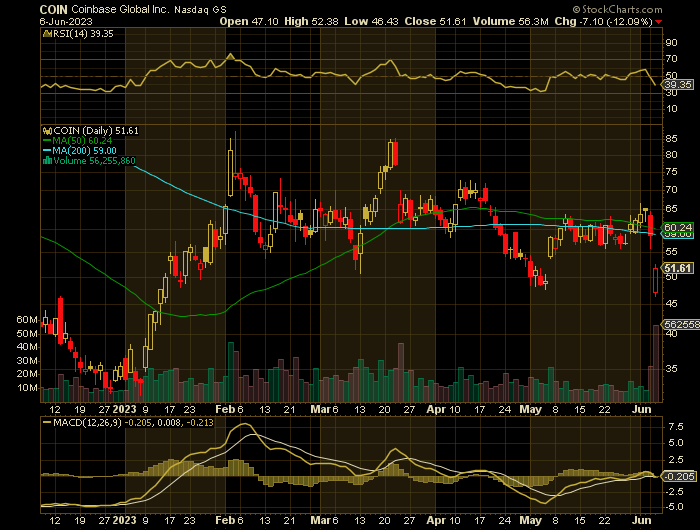Click the 30 level on RSI axis
This screenshot has width=700, height=530.
pos(671,92)
